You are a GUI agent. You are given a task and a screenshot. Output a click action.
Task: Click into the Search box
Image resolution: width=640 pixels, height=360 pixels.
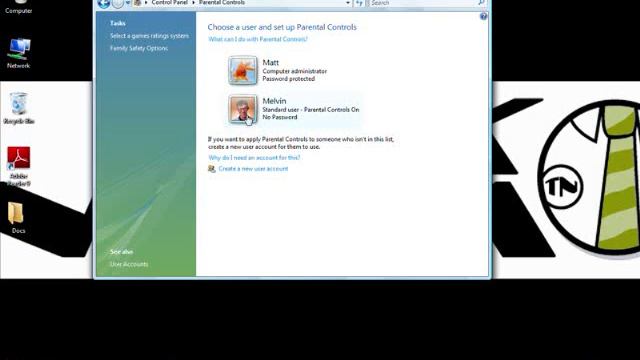point(422,3)
